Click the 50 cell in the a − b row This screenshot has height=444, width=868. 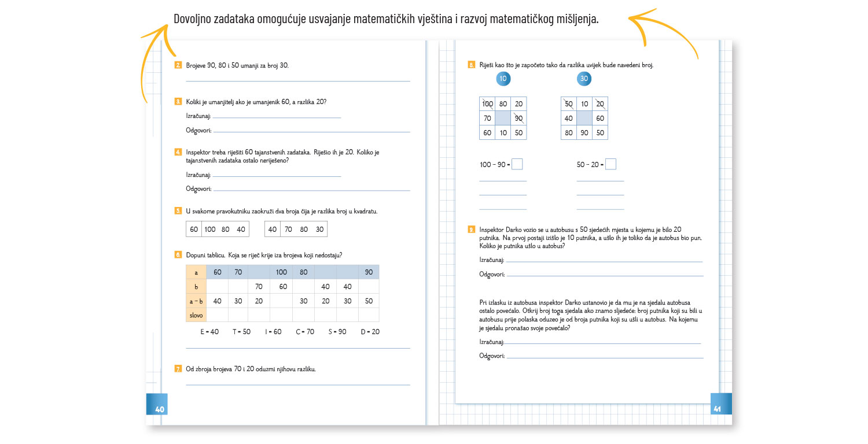(369, 301)
